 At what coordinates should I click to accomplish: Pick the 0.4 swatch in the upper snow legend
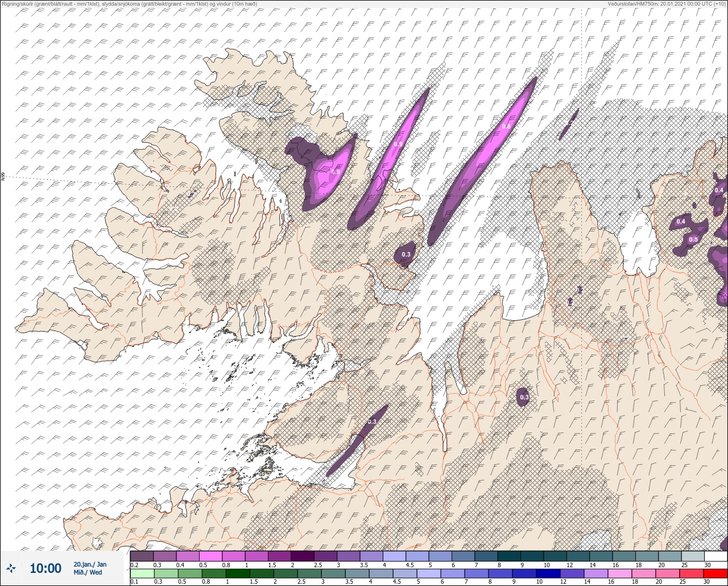click(x=188, y=556)
